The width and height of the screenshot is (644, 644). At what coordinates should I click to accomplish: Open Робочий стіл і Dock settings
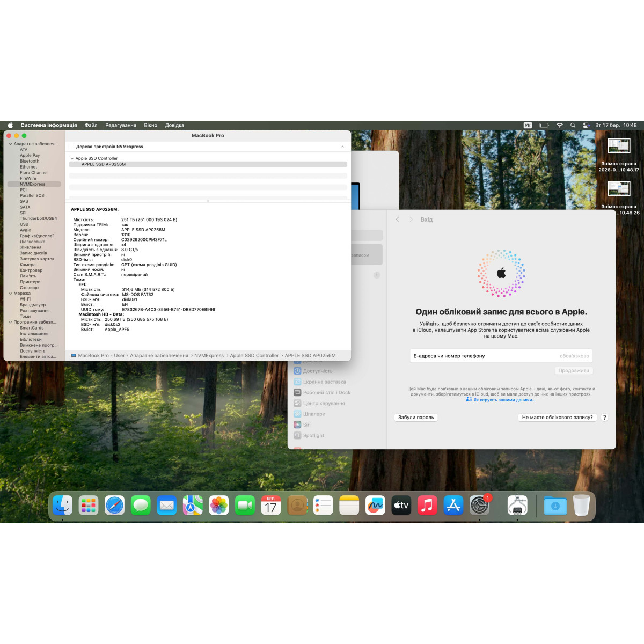coord(322,393)
